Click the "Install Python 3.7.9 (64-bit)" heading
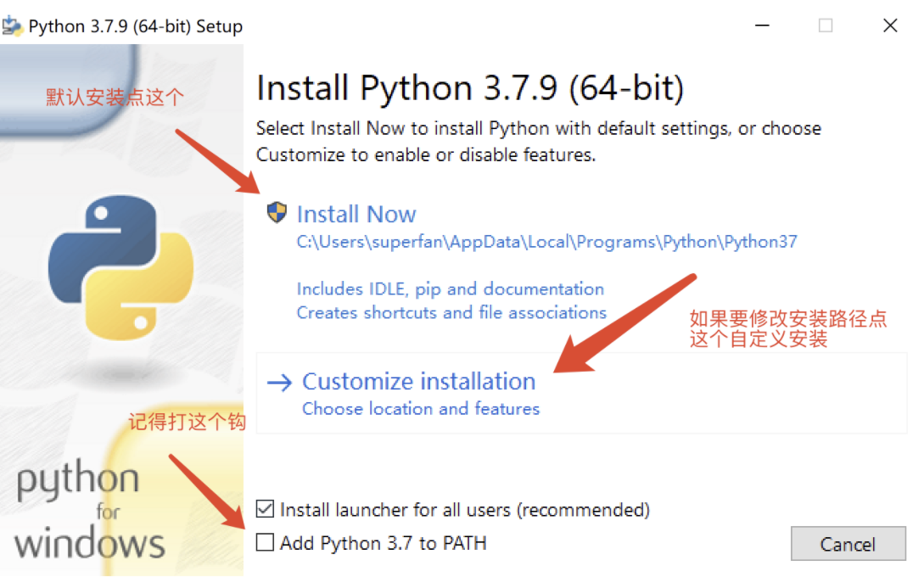Viewport: 924px width, 577px height. tap(469, 88)
